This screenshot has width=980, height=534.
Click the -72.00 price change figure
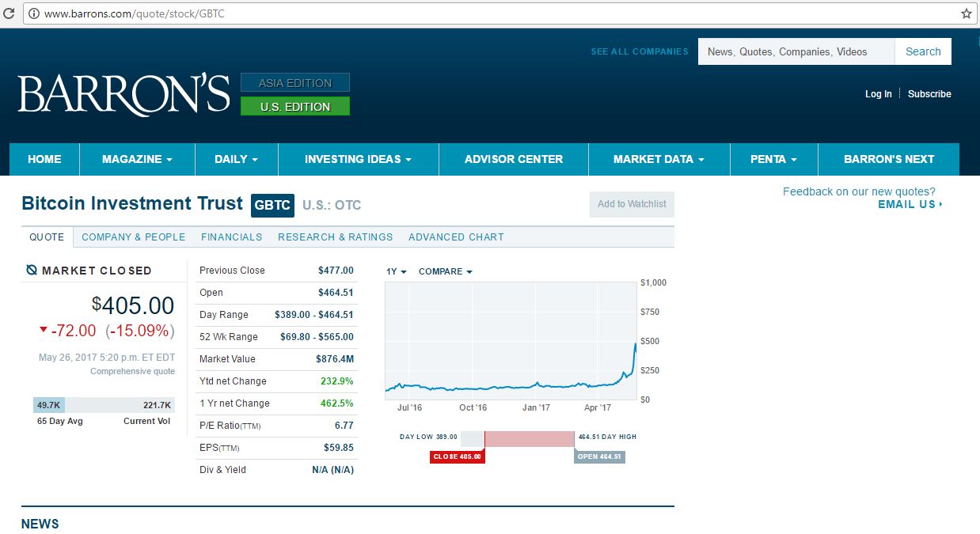click(74, 331)
